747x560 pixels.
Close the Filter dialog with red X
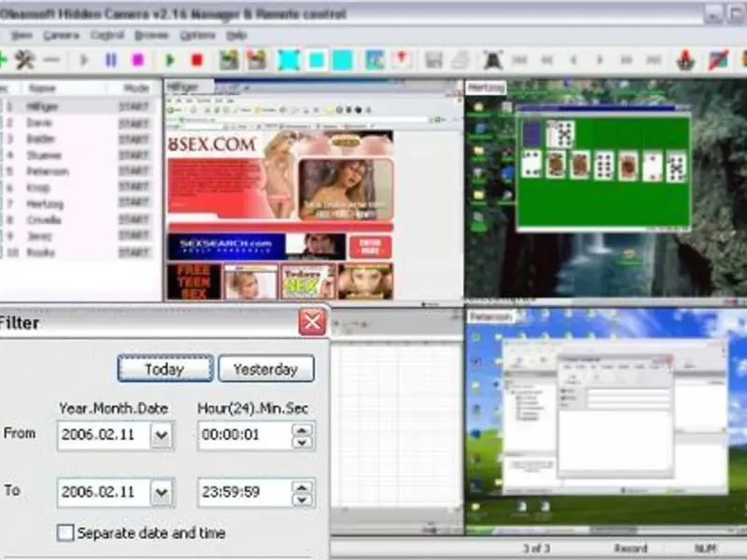pyautogui.click(x=312, y=322)
